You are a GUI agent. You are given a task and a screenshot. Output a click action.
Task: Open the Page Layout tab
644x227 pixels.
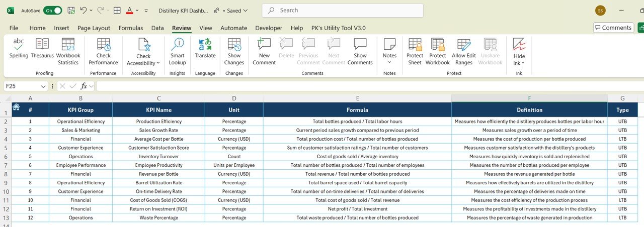click(x=94, y=28)
